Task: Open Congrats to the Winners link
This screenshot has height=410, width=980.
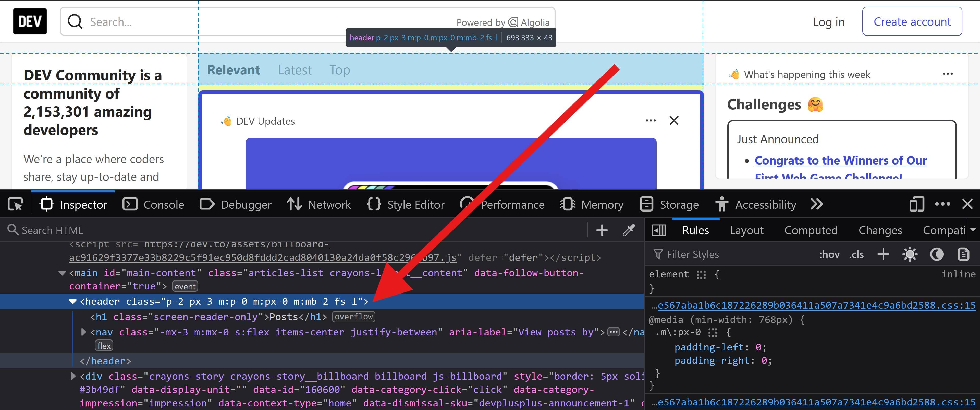Action: [x=840, y=161]
